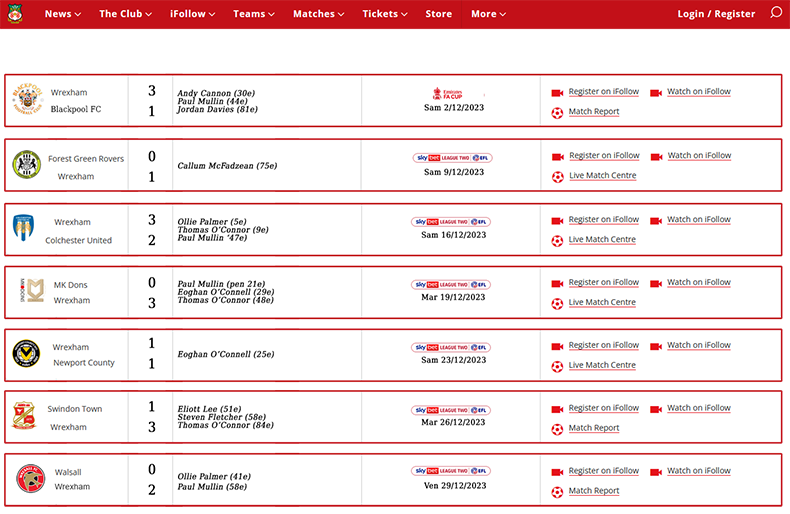Click Watch on iFollow for Walsall match
790x514 pixels.
pyautogui.click(x=698, y=471)
